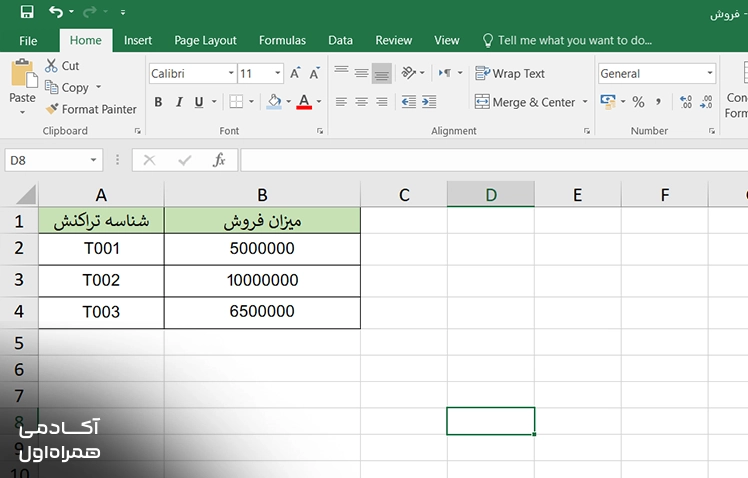
Task: Open Customize Quick Access Toolbar arrow
Action: coord(123,12)
